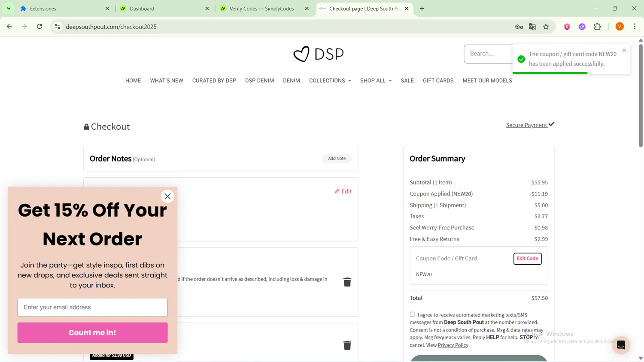Reload the checkout page

39,27
